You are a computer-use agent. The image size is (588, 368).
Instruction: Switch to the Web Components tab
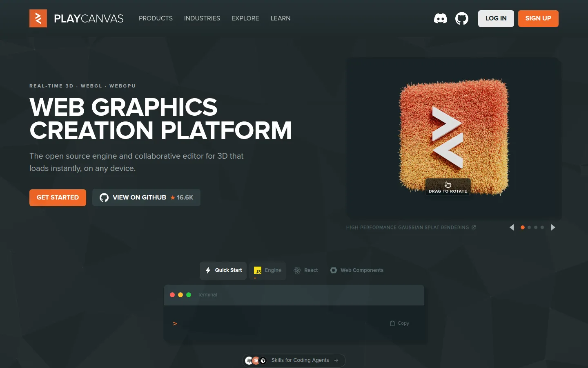(x=357, y=270)
